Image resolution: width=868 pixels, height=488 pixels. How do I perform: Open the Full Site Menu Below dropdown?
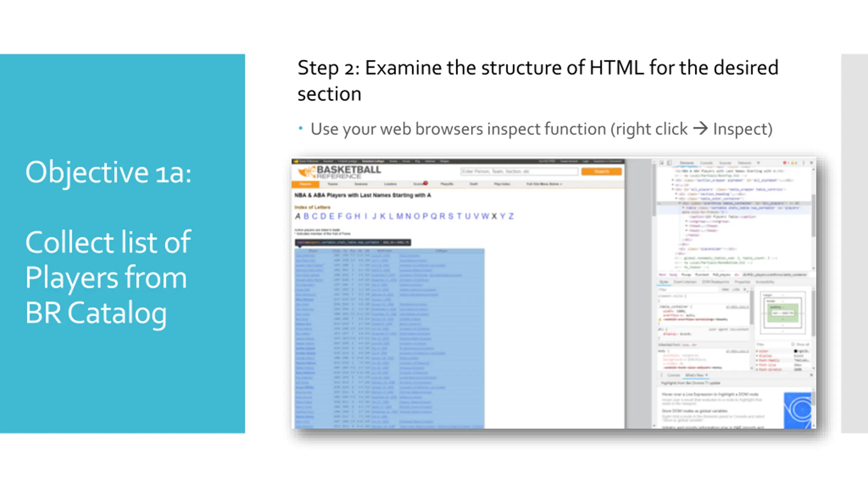(x=544, y=184)
